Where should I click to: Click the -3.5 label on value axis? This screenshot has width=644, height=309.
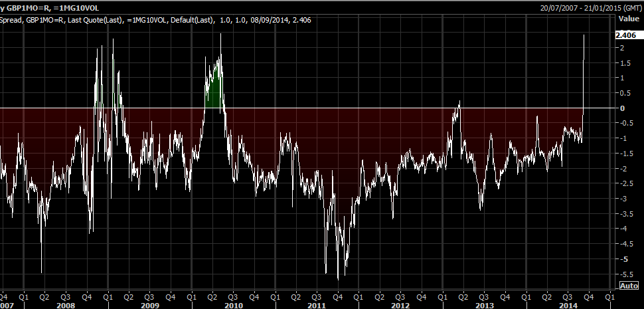pos(626,214)
